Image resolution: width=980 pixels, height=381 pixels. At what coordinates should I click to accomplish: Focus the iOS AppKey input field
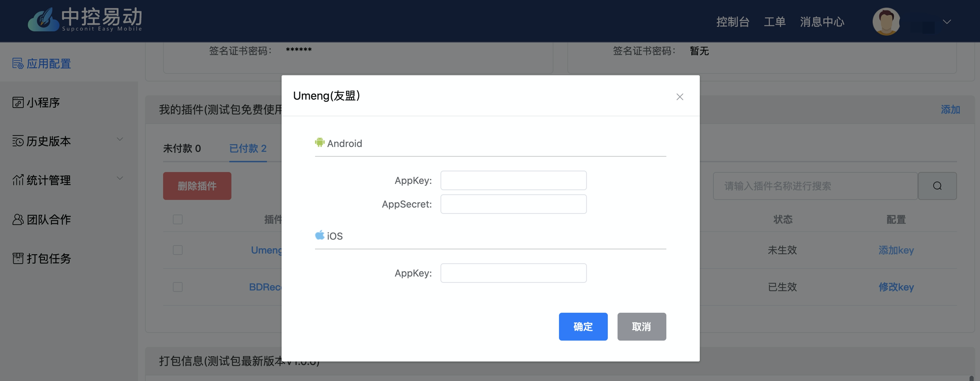click(513, 273)
